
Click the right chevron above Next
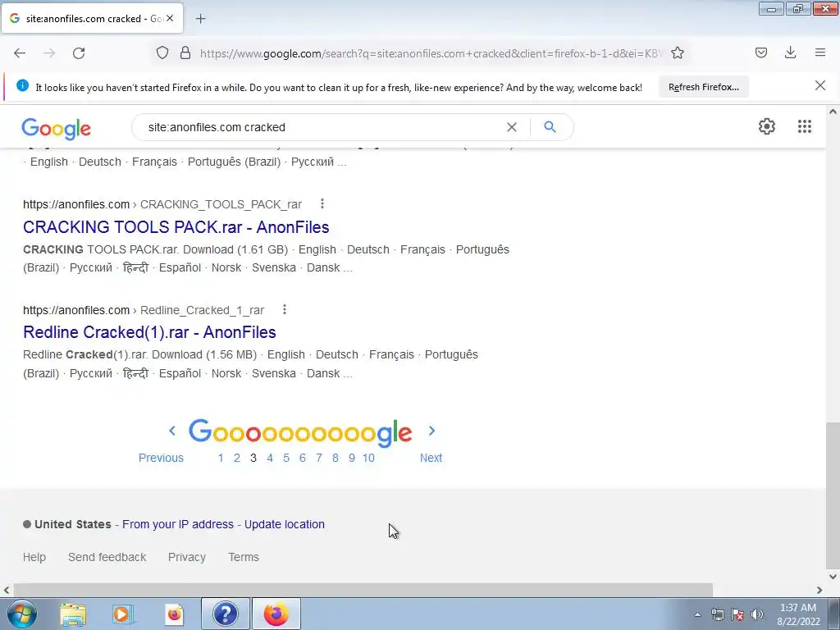(431, 431)
